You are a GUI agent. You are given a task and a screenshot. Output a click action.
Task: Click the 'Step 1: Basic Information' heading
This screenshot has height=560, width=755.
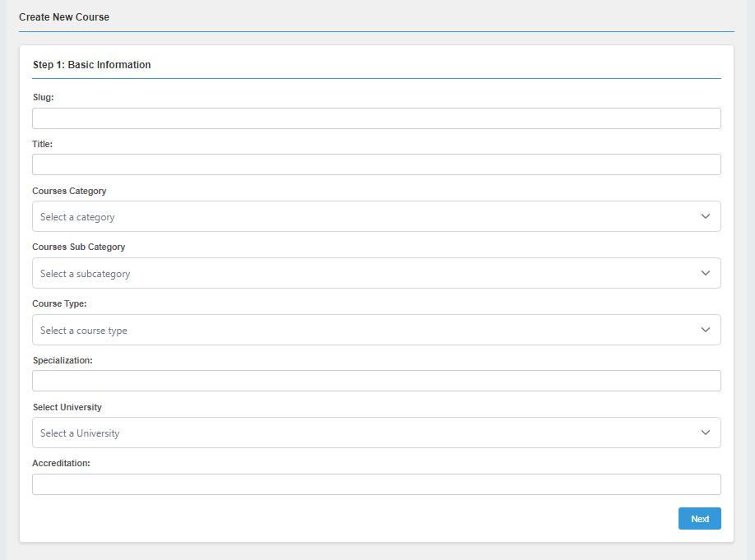[x=90, y=64]
